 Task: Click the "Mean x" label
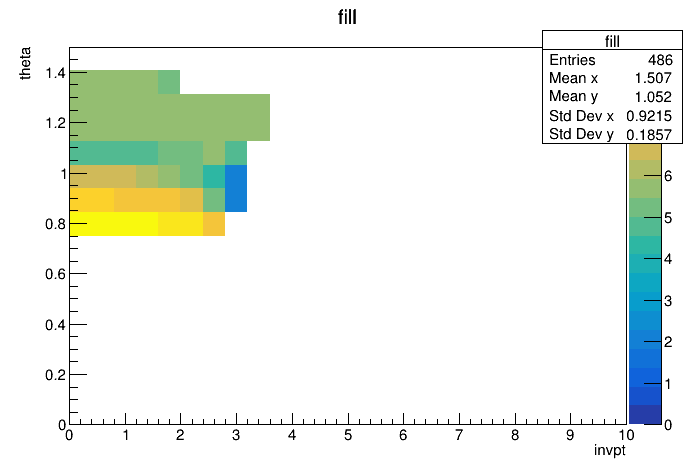pos(573,78)
